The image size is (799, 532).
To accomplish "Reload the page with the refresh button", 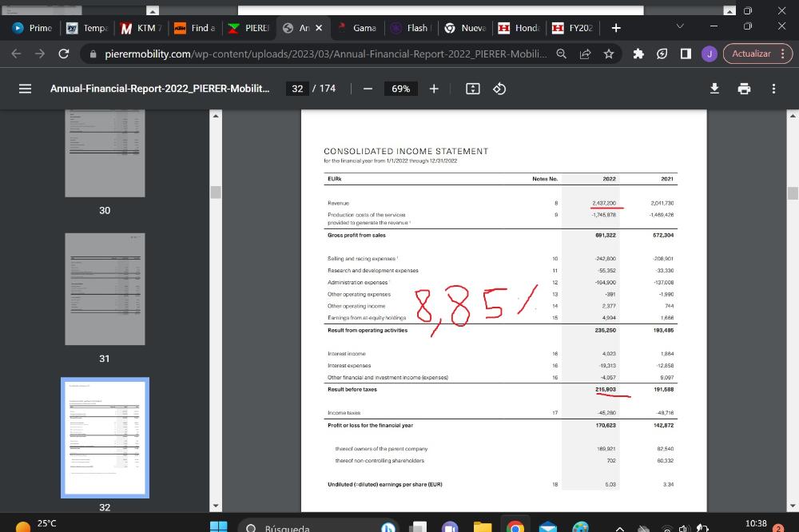I will point(64,54).
